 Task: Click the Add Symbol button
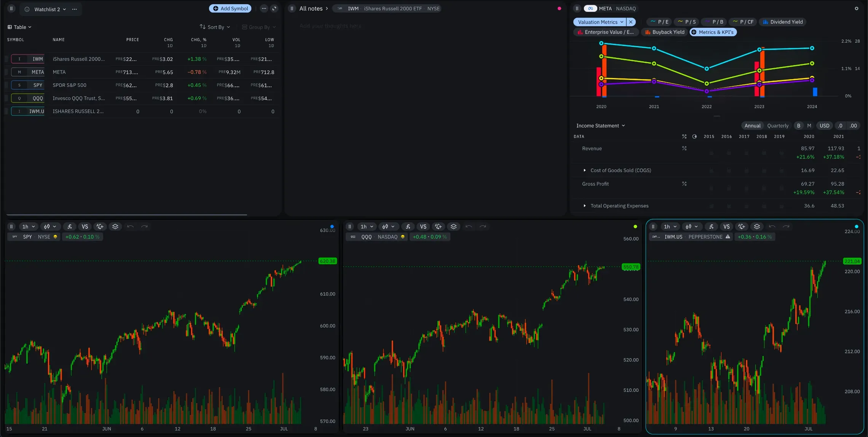(230, 8)
